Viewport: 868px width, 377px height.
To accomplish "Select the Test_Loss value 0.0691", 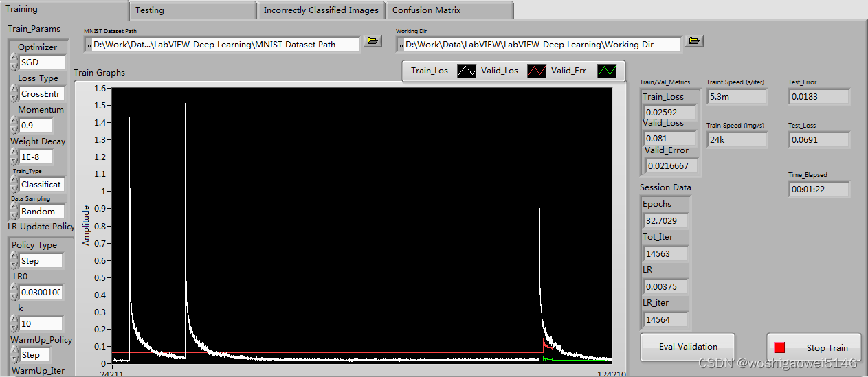I will pos(819,139).
